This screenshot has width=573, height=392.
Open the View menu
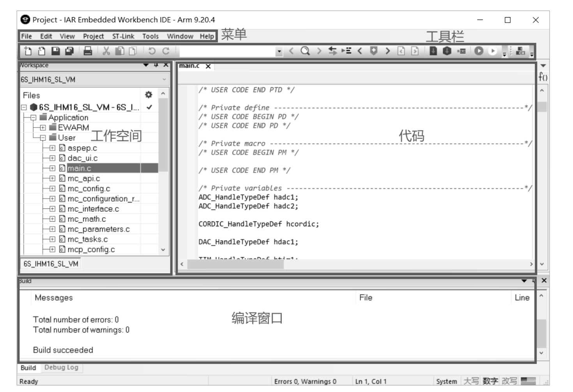[x=67, y=36]
